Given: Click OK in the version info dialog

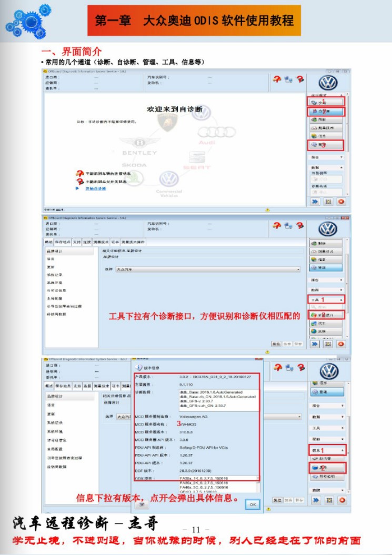Looking at the screenshot, I should [253, 504].
